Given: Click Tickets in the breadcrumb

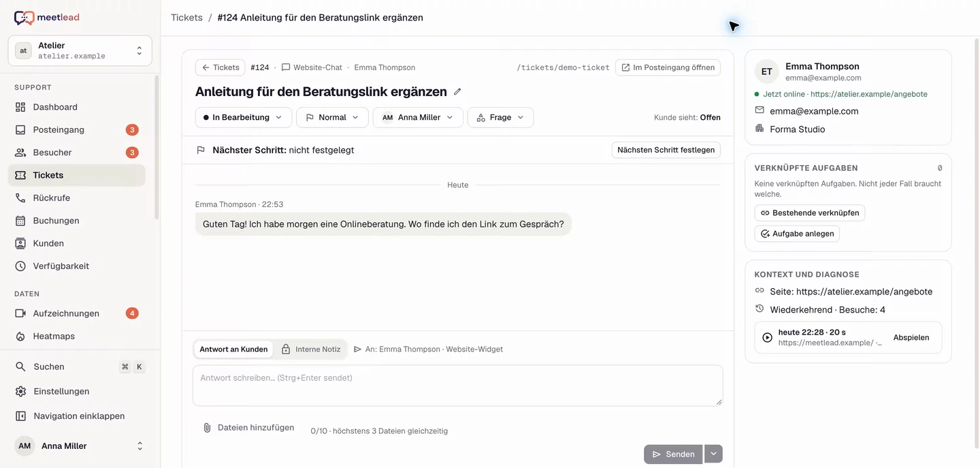Looking at the screenshot, I should [186, 18].
